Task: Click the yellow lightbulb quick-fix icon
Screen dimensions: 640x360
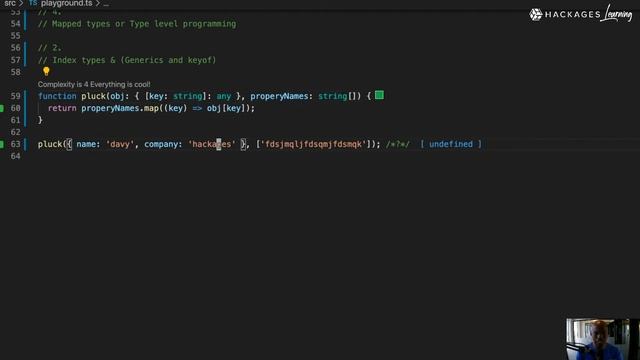Action: tap(46, 71)
